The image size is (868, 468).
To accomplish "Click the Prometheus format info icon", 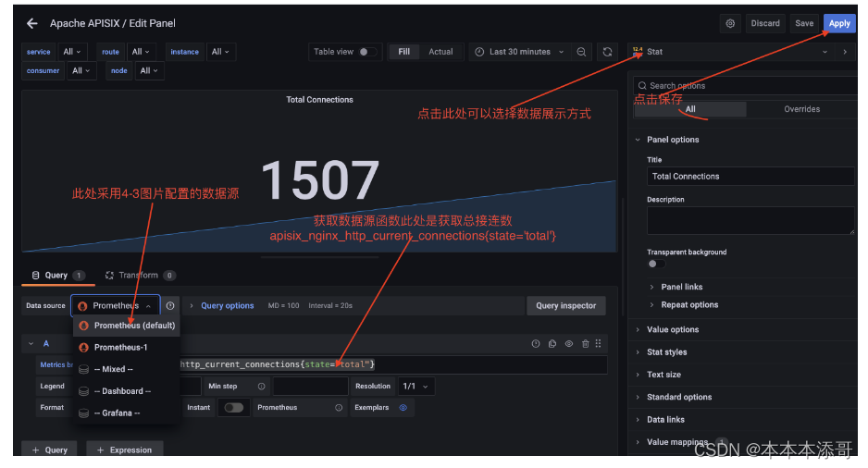I will click(x=339, y=408).
